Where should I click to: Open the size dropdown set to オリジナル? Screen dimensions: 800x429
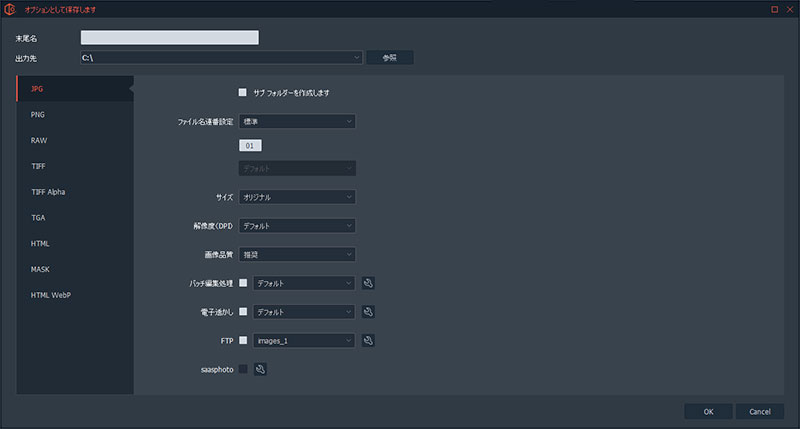click(x=297, y=197)
